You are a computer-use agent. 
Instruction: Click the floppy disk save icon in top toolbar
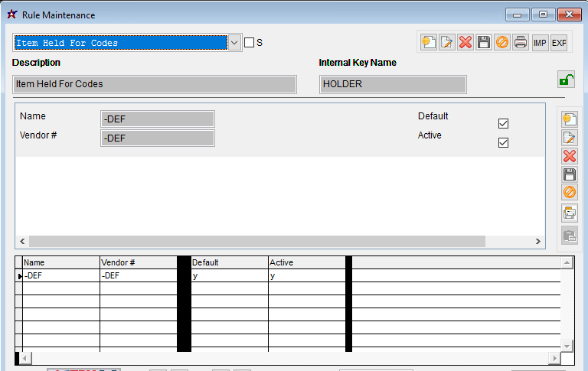point(484,43)
